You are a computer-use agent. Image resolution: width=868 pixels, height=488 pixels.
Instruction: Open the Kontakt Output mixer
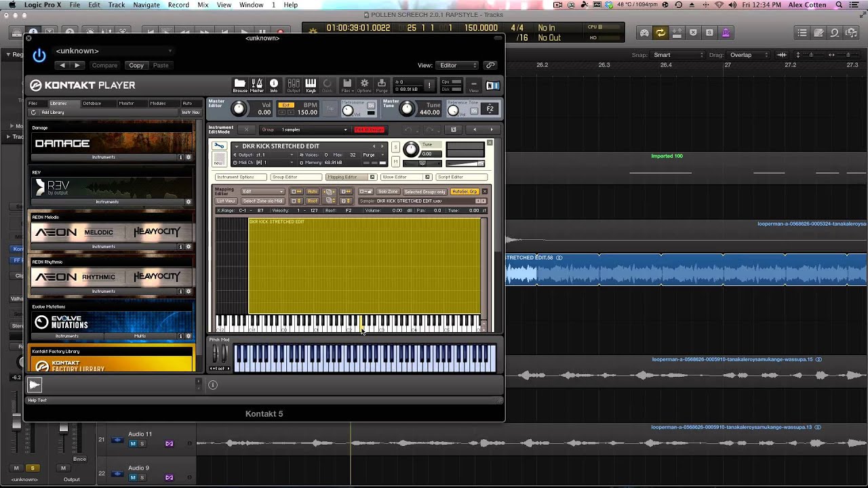(x=294, y=85)
